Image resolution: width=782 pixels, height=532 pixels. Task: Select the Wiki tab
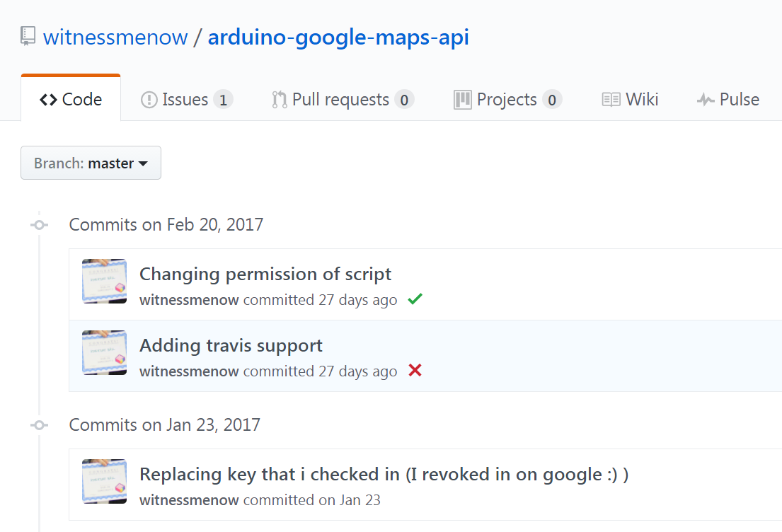point(630,100)
